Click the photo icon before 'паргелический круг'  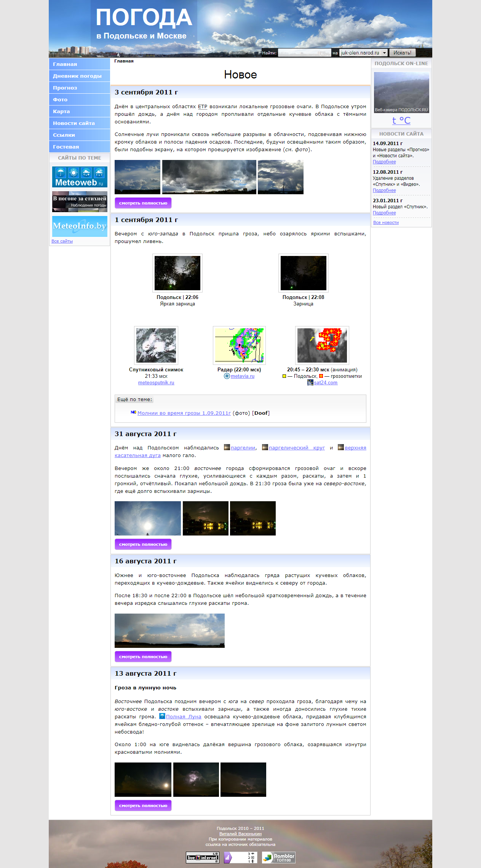pos(265,448)
